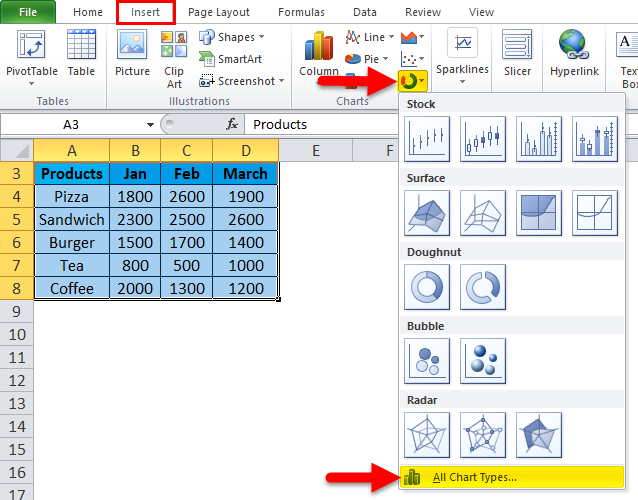Screen dimensions: 638x500
Task: Open the Area chart dropdown
Action: pyautogui.click(x=413, y=37)
